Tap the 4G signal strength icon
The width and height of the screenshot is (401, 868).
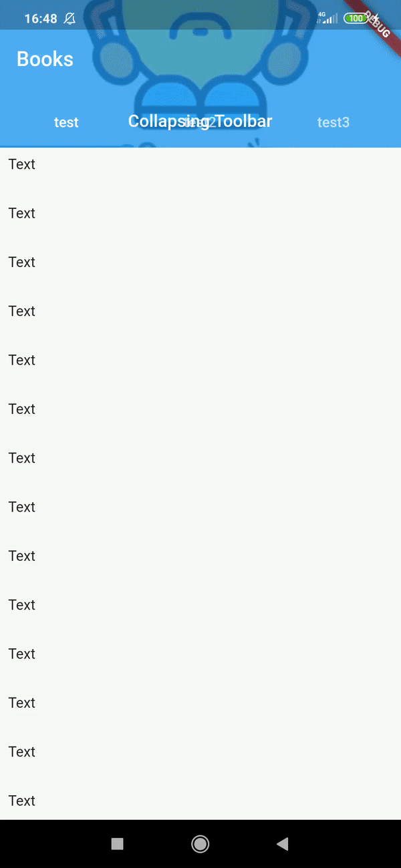pyautogui.click(x=328, y=18)
